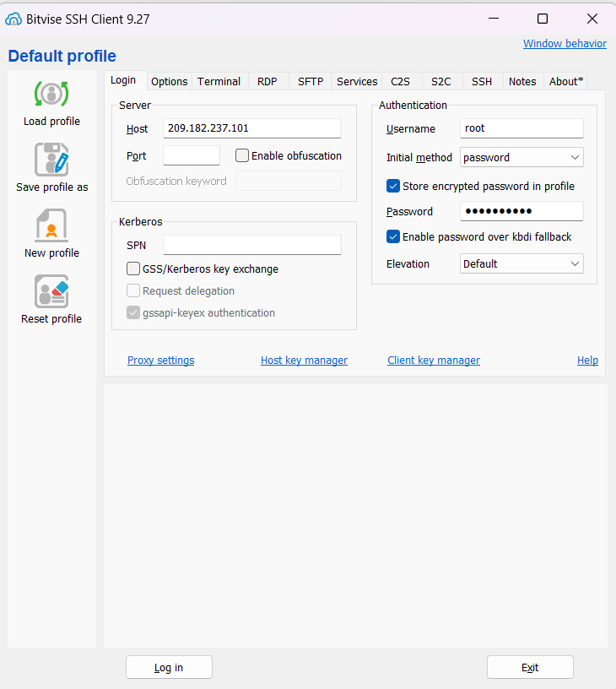Toggle Enable password over kbdi fallback

(x=393, y=236)
